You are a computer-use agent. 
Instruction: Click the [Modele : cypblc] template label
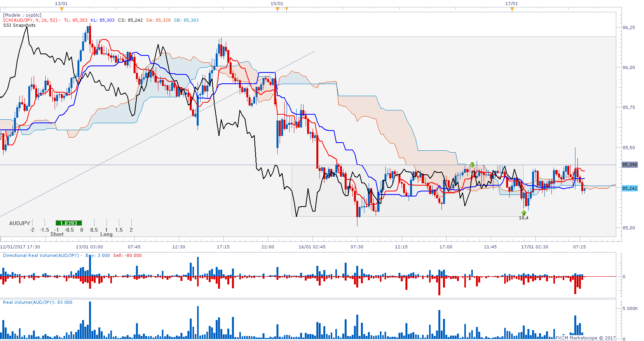pyautogui.click(x=22, y=15)
